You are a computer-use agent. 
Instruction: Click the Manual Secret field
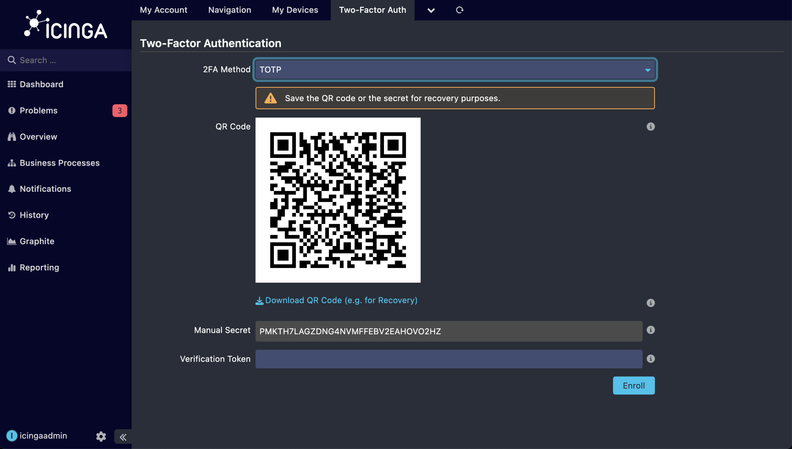point(449,331)
